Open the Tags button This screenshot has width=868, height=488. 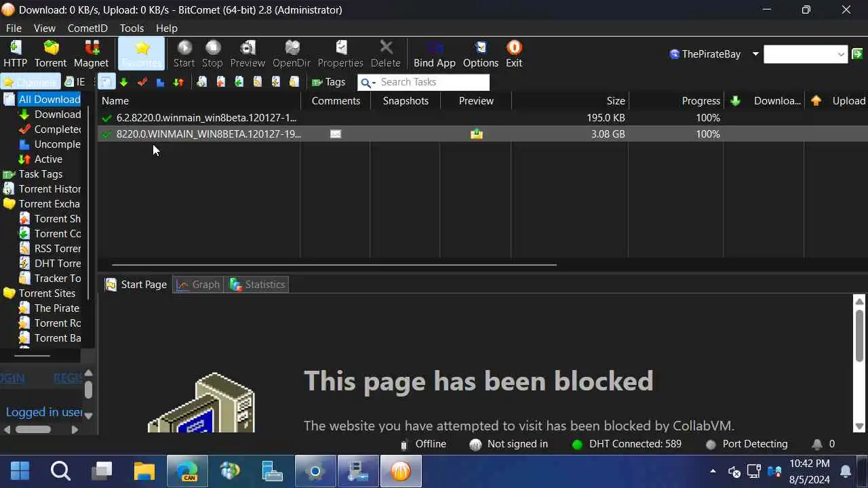[329, 82]
